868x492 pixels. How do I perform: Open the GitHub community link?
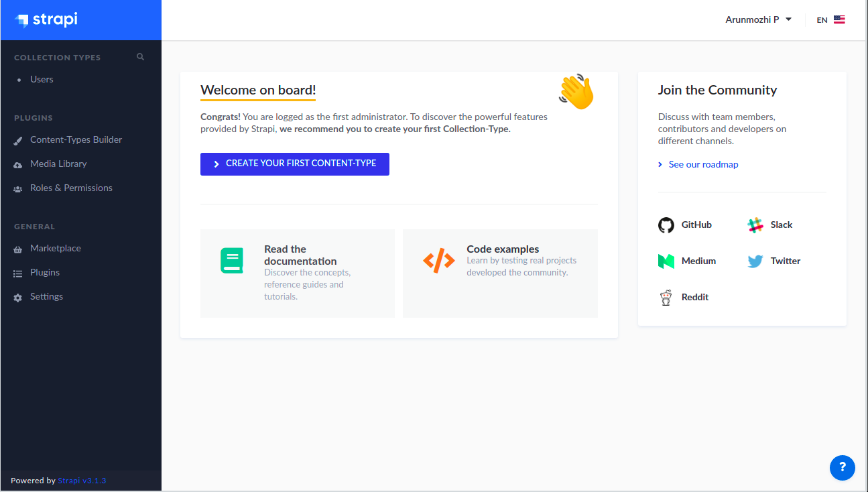(685, 225)
